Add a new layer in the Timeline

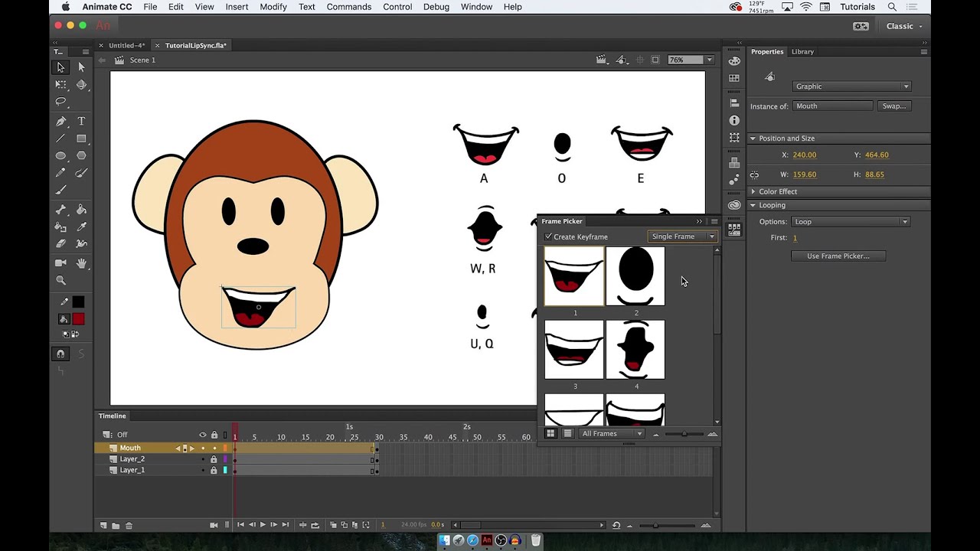pos(103,525)
